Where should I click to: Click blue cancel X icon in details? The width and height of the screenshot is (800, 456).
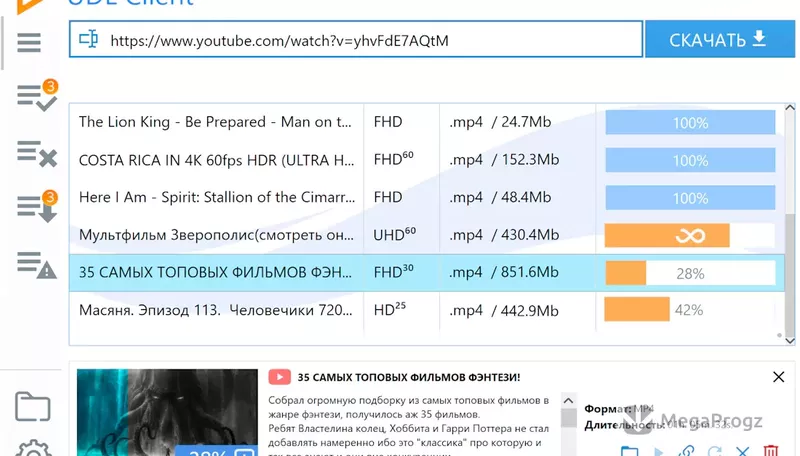743,451
